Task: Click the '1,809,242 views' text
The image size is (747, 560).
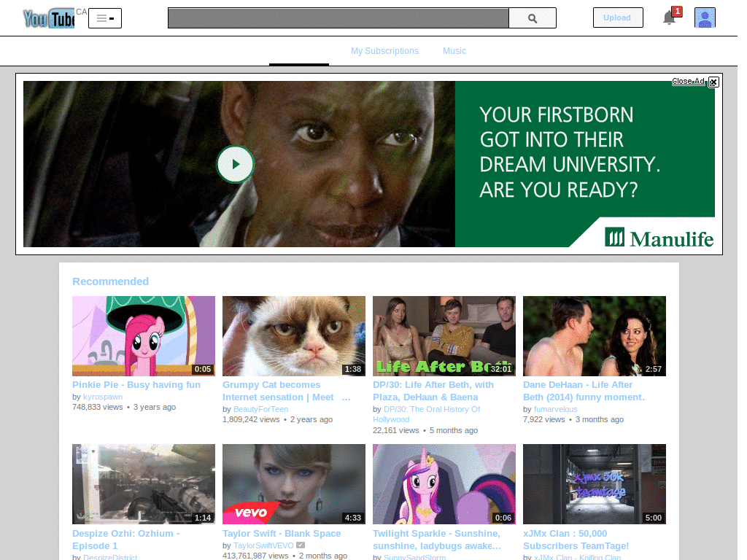Action: tap(251, 419)
